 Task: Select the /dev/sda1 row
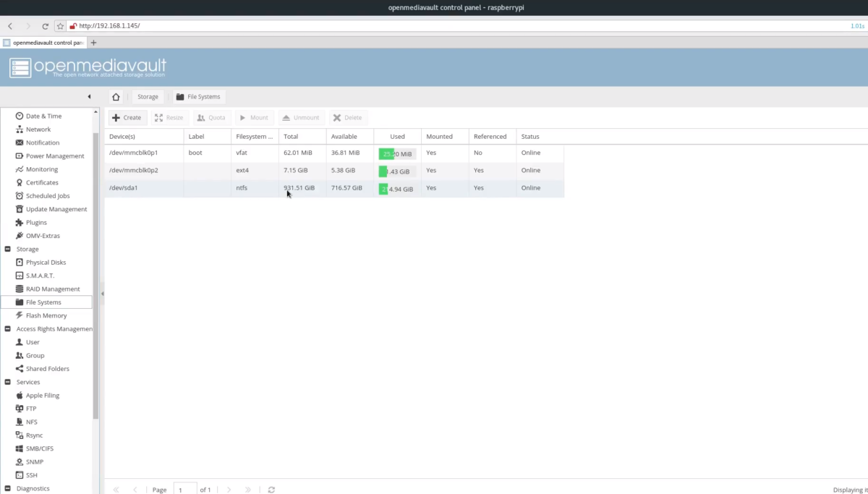click(334, 188)
